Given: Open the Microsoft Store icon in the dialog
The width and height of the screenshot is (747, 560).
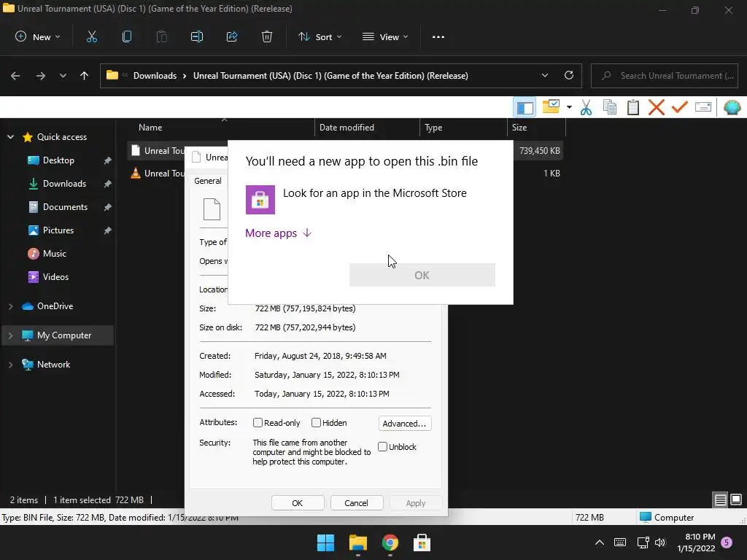Looking at the screenshot, I should coord(260,200).
